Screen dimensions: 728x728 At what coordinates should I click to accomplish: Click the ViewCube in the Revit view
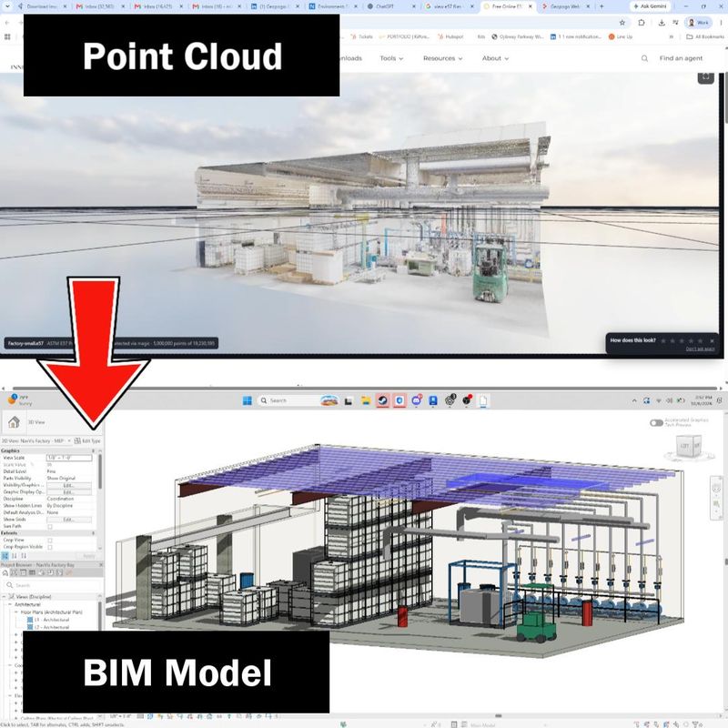pos(691,447)
